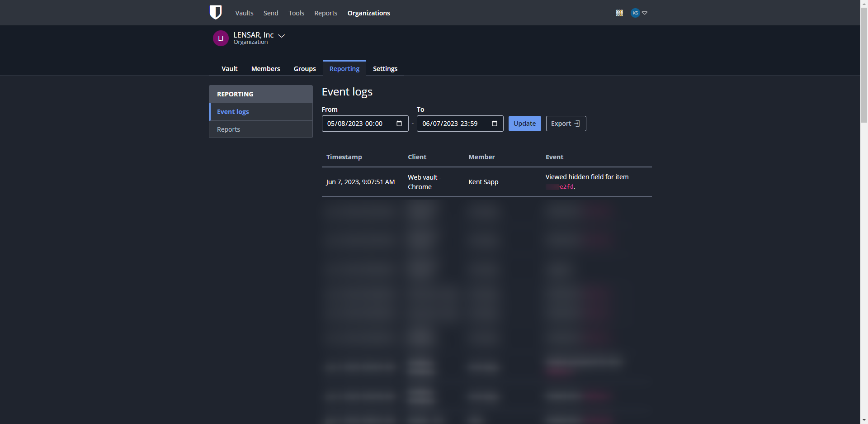868x424 pixels.
Task: Open the Settings tab
Action: pos(385,68)
